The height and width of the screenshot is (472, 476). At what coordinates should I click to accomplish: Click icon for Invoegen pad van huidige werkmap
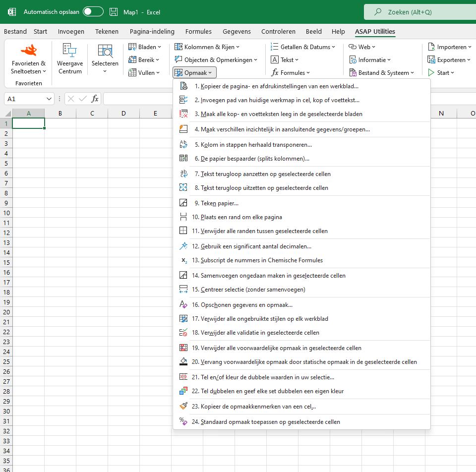[x=183, y=100]
